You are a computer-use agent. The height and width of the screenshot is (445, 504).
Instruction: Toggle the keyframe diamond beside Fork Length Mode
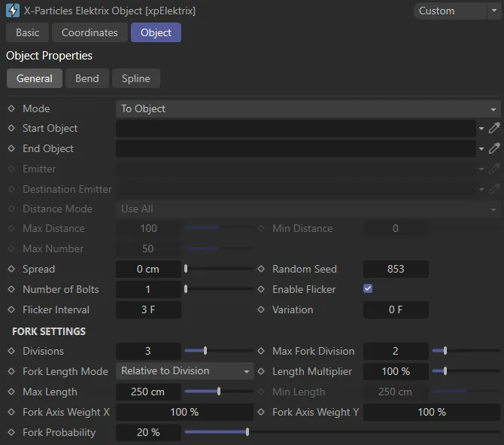click(x=11, y=371)
